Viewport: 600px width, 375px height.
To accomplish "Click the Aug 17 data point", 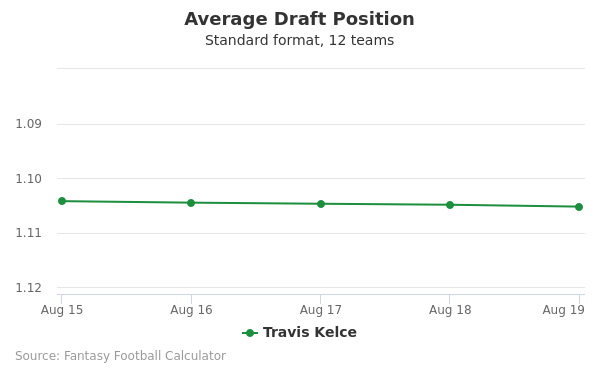I will (x=321, y=204).
